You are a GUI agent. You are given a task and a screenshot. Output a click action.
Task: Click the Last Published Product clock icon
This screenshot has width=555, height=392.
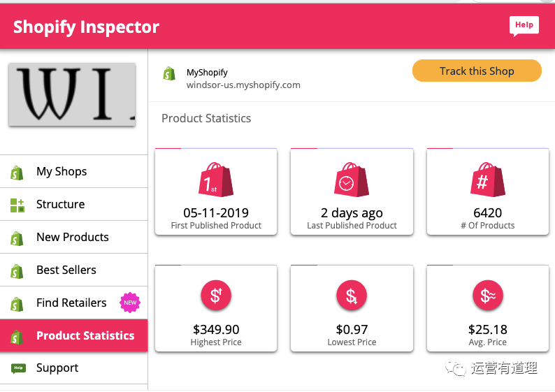[x=352, y=181]
